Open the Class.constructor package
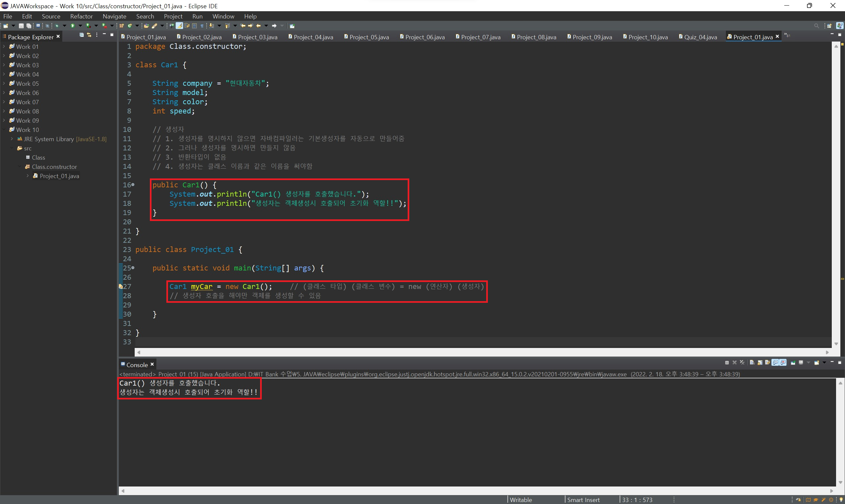The image size is (845, 504). coord(54,167)
